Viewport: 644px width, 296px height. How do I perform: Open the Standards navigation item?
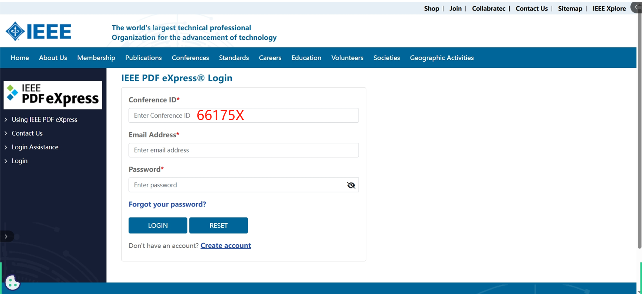234,58
